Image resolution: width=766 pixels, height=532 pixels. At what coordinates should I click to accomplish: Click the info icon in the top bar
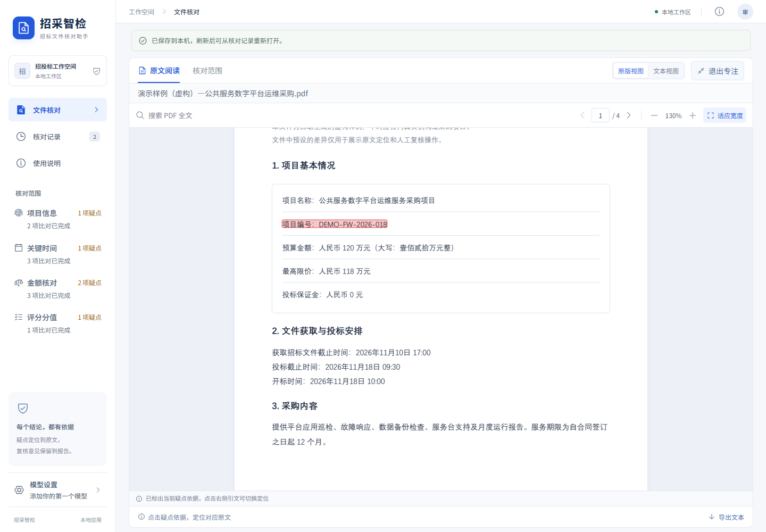pos(719,12)
